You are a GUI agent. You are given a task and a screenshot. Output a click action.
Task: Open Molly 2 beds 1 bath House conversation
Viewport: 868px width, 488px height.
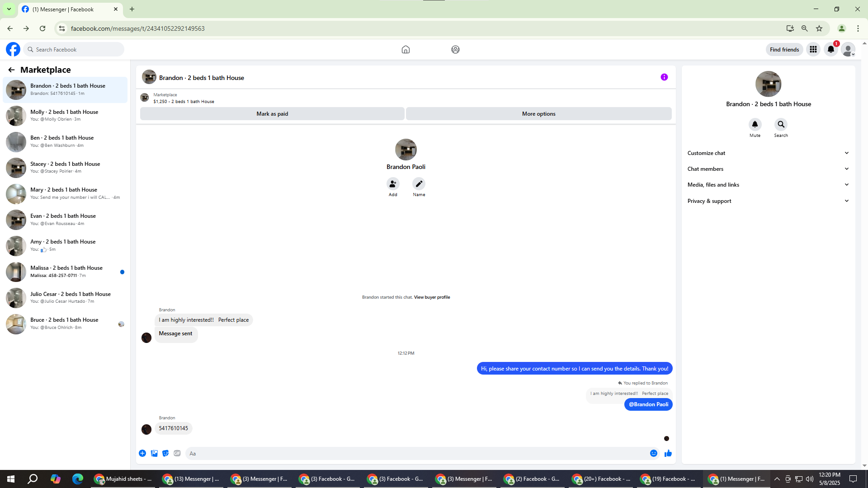(65, 116)
